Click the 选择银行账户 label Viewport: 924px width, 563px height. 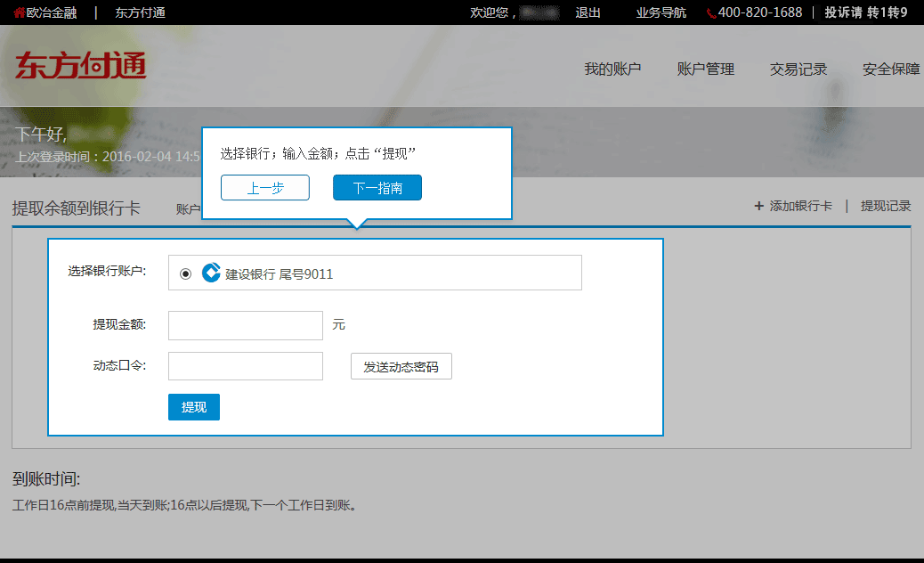107,271
